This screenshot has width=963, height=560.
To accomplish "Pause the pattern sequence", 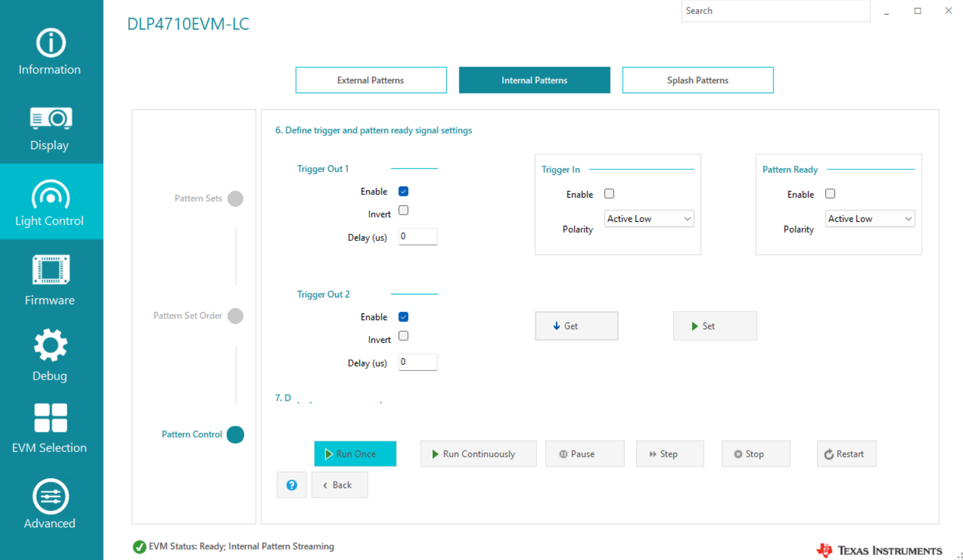I will 585,454.
